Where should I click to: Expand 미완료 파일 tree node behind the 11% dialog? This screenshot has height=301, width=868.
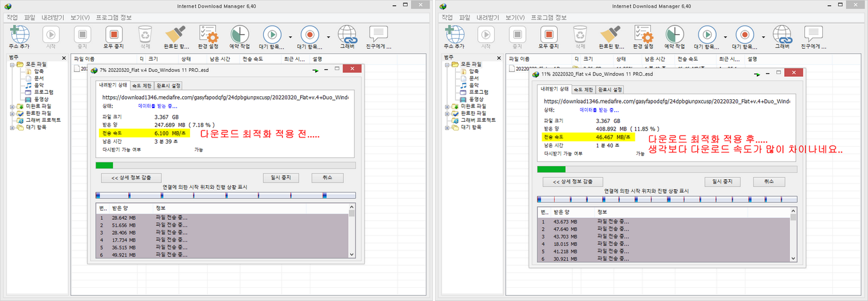pyautogui.click(x=446, y=106)
